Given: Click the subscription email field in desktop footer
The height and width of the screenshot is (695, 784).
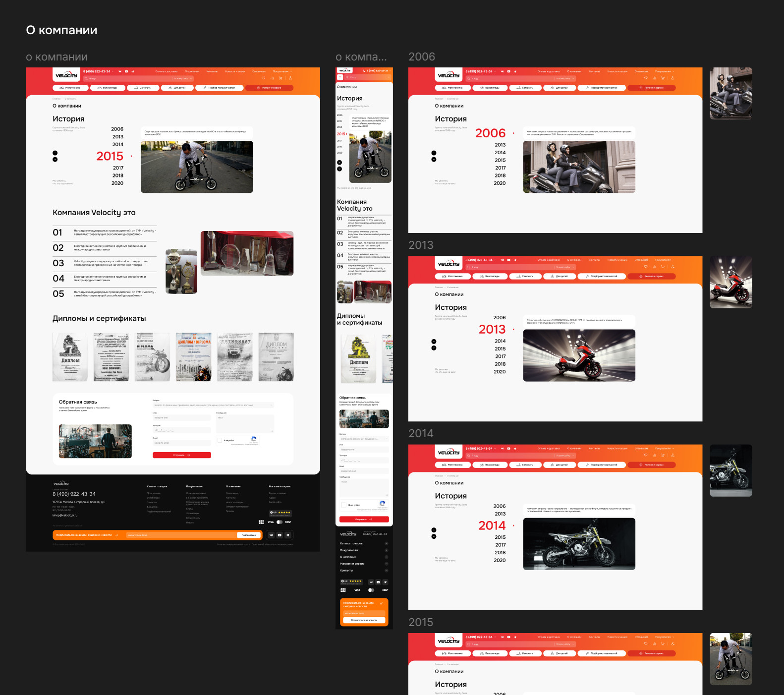Looking at the screenshot, I should click(x=181, y=535).
